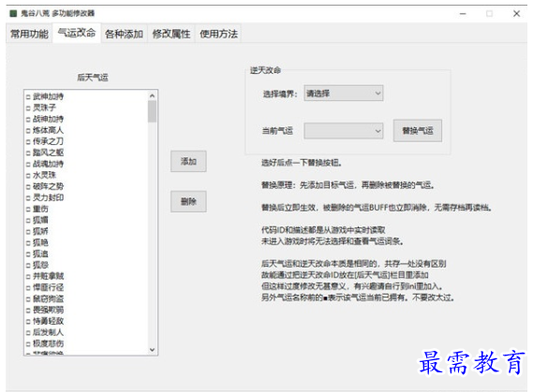This screenshot has width=533, height=392.
Task: Tick the 悍匪行径 checkbox
Action: (x=28, y=288)
